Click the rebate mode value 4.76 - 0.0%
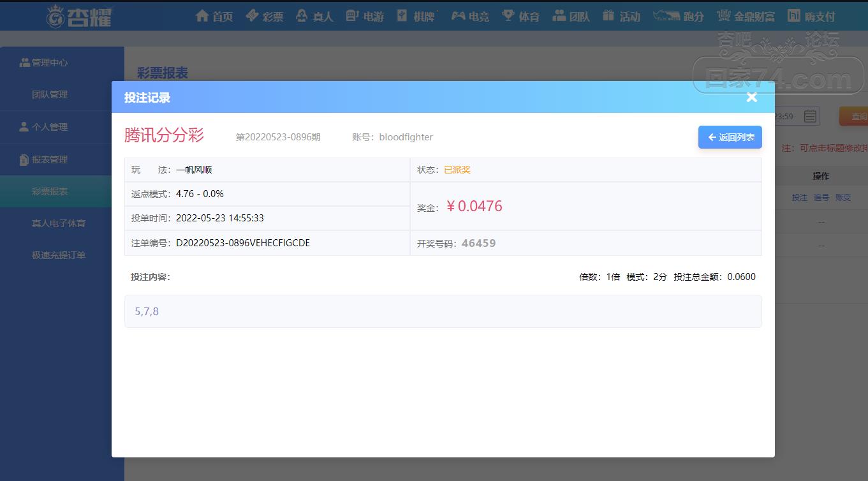This screenshot has height=481, width=868. click(x=200, y=194)
